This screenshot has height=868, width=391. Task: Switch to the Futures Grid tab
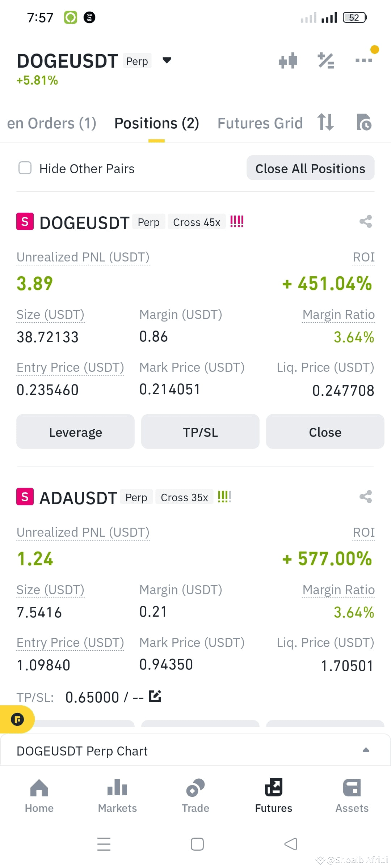(x=260, y=123)
